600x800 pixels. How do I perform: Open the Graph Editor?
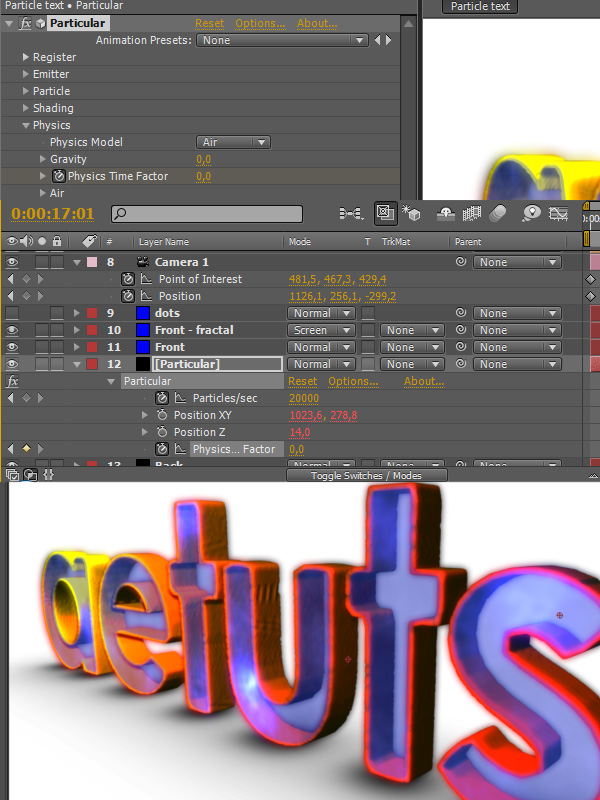pyautogui.click(x=559, y=213)
